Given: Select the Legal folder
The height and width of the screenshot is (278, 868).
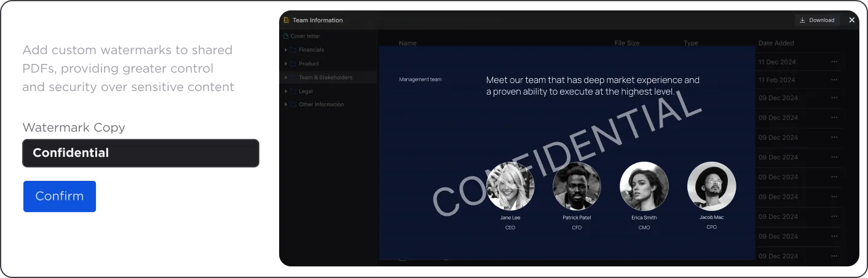Looking at the screenshot, I should [302, 92].
